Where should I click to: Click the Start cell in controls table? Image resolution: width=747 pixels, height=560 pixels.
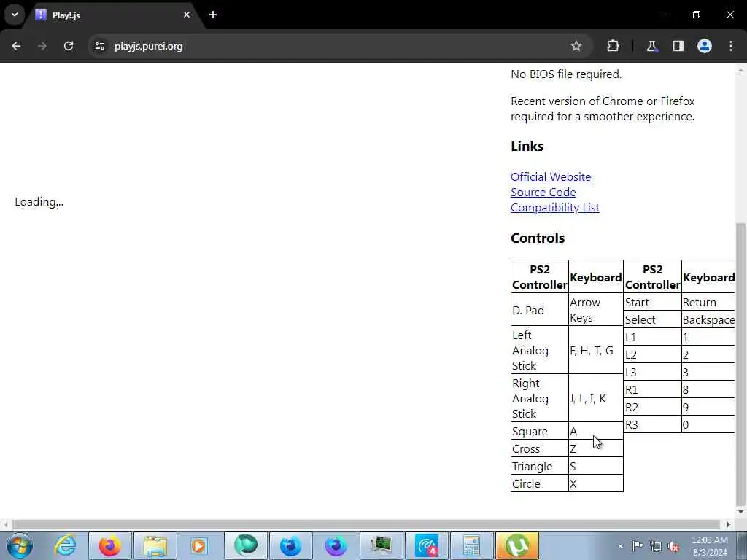[652, 303]
